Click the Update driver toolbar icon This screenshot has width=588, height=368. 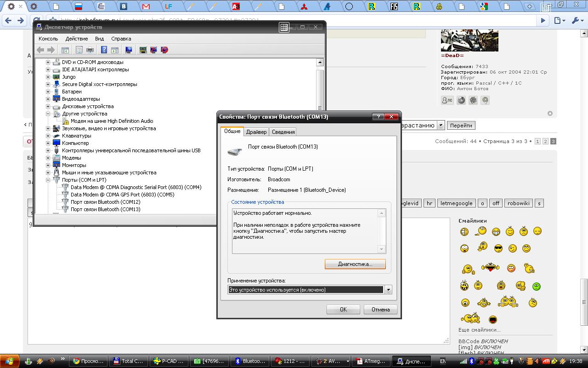pyautogui.click(x=143, y=50)
